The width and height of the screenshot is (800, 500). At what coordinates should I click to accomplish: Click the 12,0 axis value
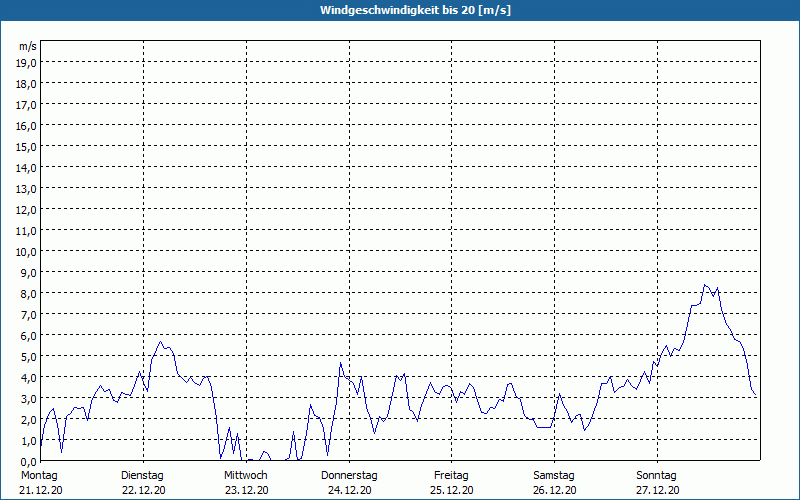coord(26,210)
